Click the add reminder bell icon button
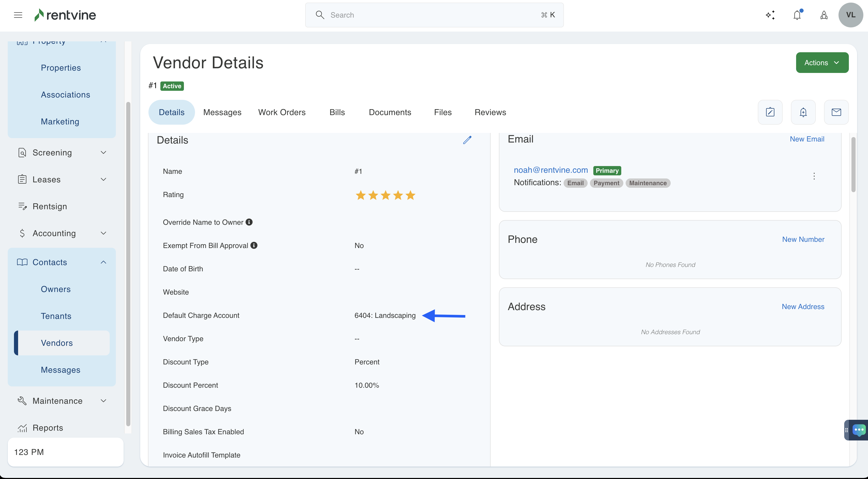This screenshot has height=479, width=868. click(x=803, y=112)
